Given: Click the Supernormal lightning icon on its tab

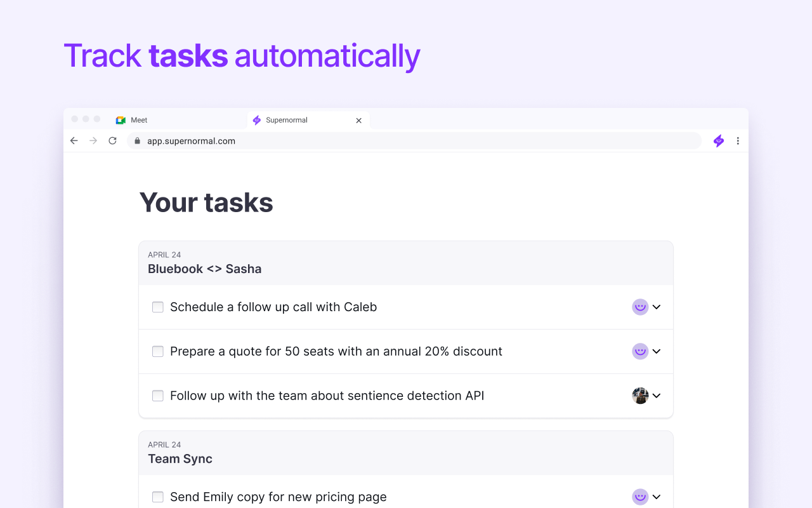Looking at the screenshot, I should [256, 120].
